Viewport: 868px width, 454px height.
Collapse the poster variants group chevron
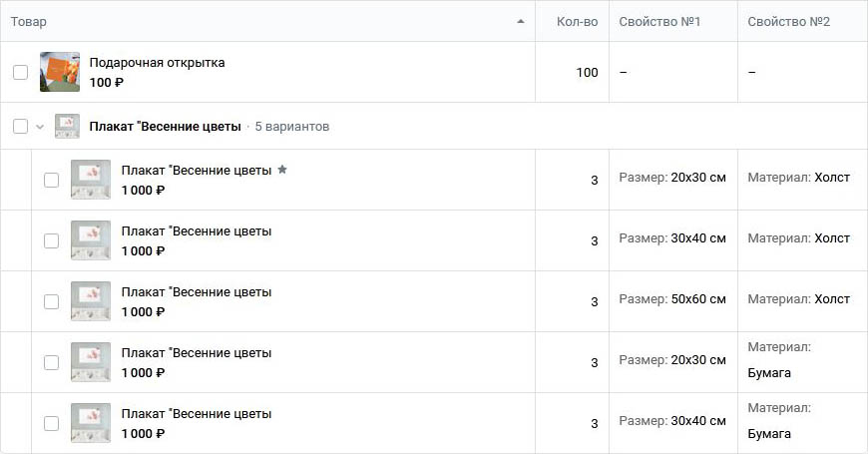pyautogui.click(x=40, y=127)
